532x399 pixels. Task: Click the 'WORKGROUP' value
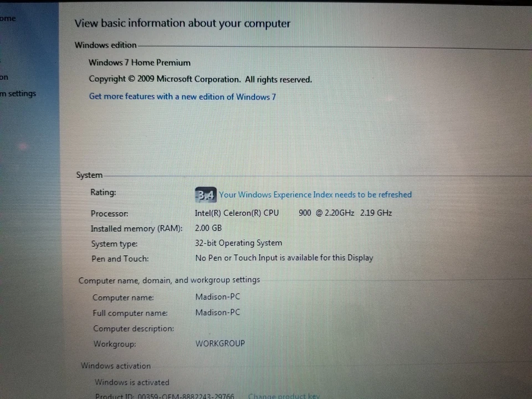click(x=220, y=344)
